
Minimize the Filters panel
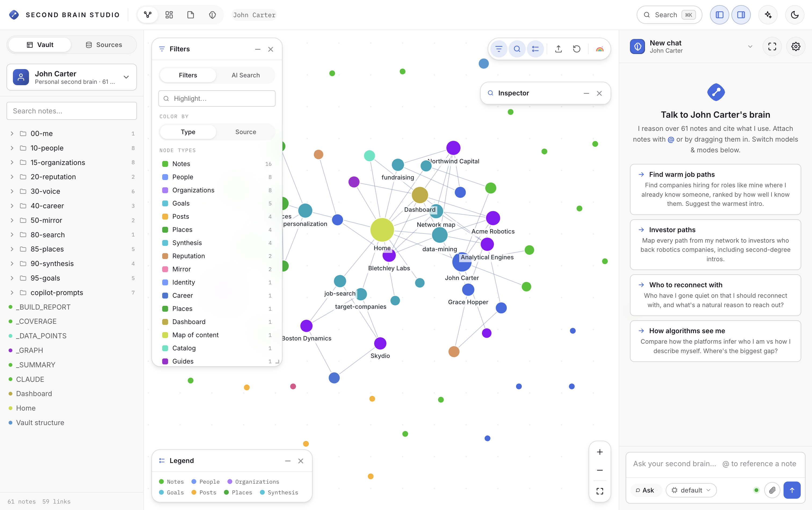(x=258, y=49)
